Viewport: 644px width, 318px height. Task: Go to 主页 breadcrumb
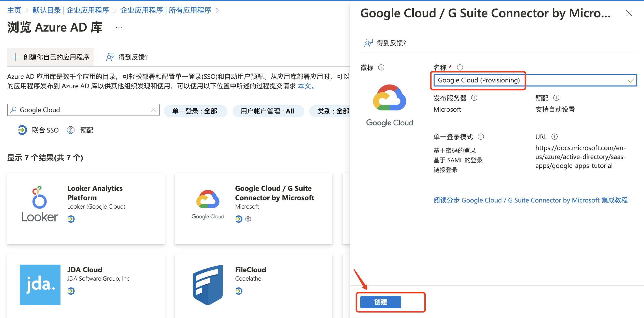tap(14, 10)
